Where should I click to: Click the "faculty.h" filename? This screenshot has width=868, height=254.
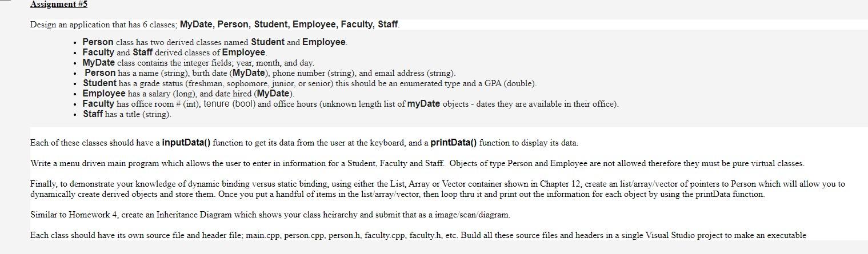click(427, 235)
